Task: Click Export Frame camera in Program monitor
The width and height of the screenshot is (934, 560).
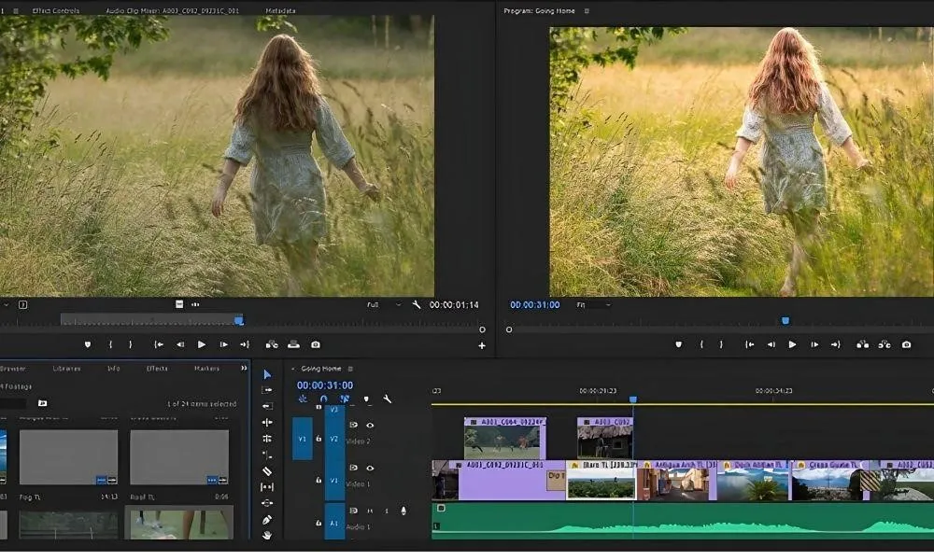Action: click(906, 344)
